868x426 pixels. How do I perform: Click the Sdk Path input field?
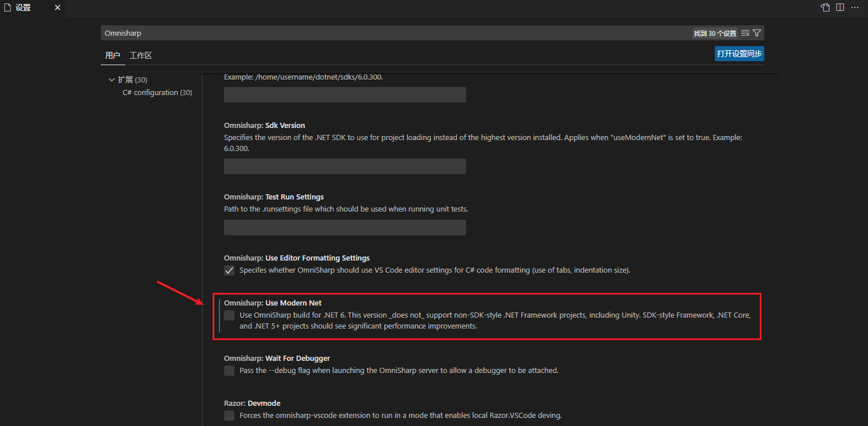344,95
